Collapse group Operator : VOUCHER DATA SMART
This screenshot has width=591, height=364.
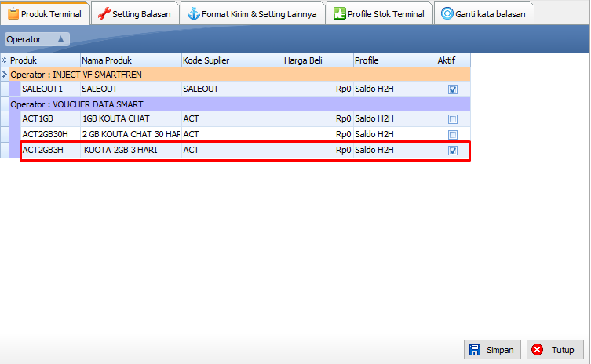(239, 104)
